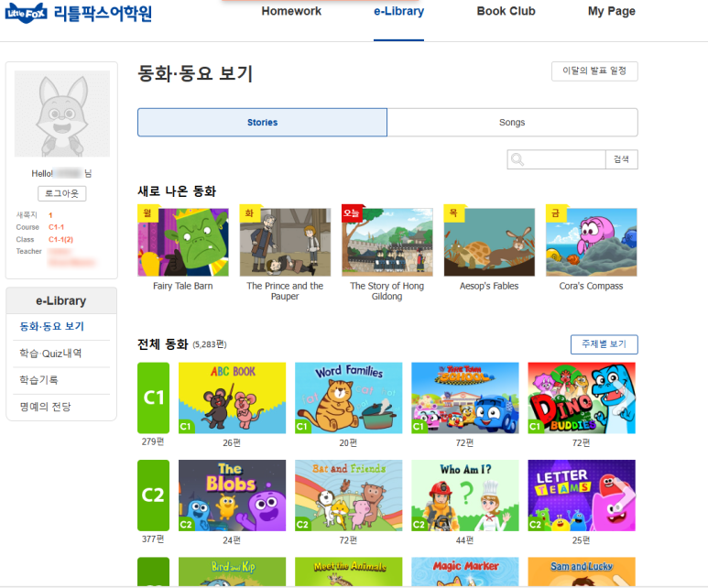Open the Tire Town School series cover
The width and height of the screenshot is (708, 588).
pyautogui.click(x=465, y=397)
